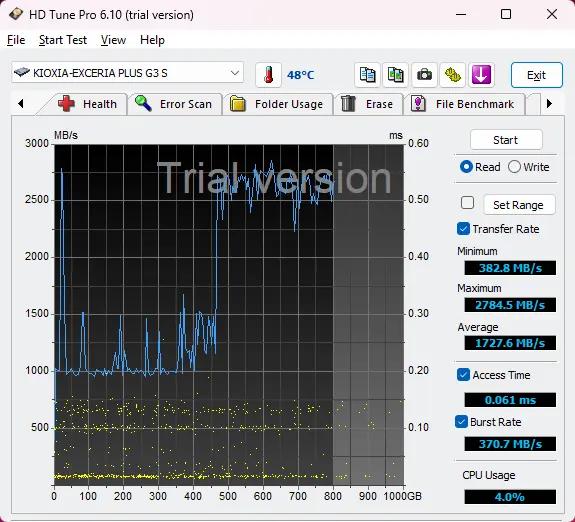Switch to the Error Scan tab
575x522 pixels.
174,104
